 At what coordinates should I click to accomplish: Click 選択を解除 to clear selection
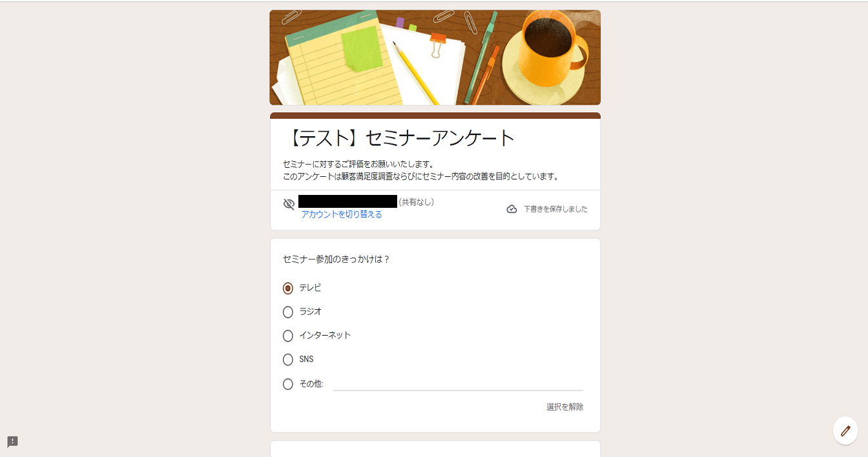pyautogui.click(x=564, y=407)
